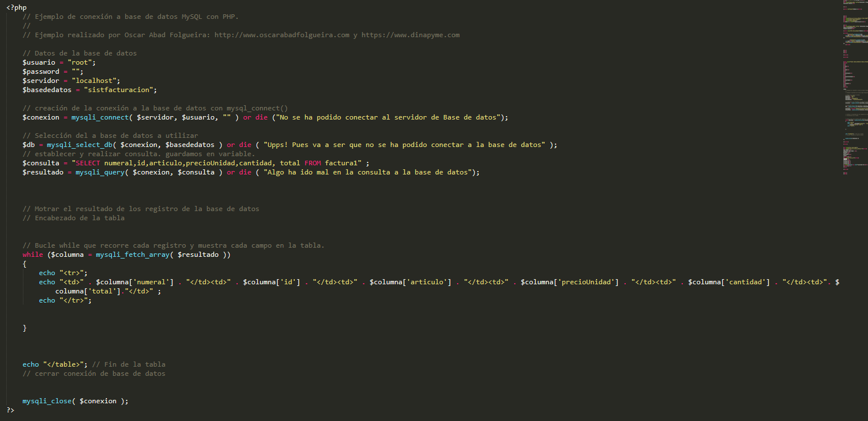Click the mysqli_select_db function call
Image resolution: width=868 pixels, height=421 pixels.
point(79,145)
